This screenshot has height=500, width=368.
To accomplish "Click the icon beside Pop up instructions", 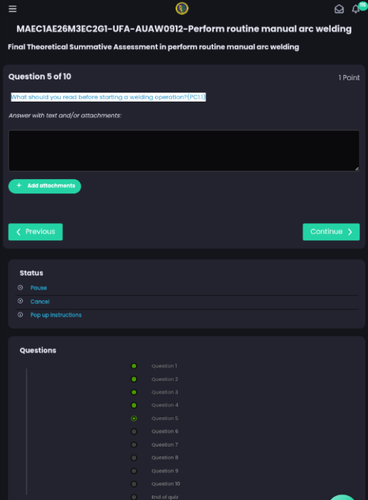I will click(x=20, y=315).
